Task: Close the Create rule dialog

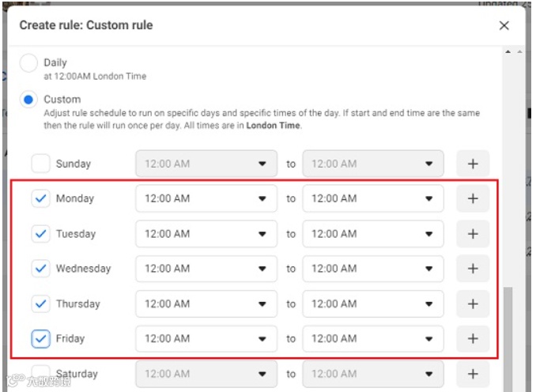Action: pos(504,25)
